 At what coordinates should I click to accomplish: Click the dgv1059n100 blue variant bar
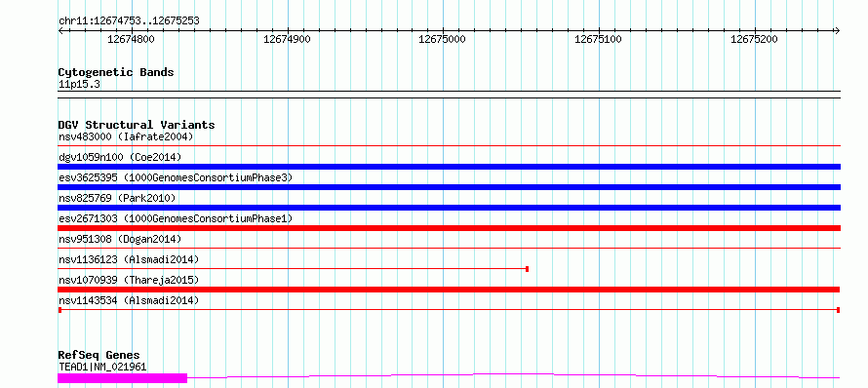[x=449, y=167]
